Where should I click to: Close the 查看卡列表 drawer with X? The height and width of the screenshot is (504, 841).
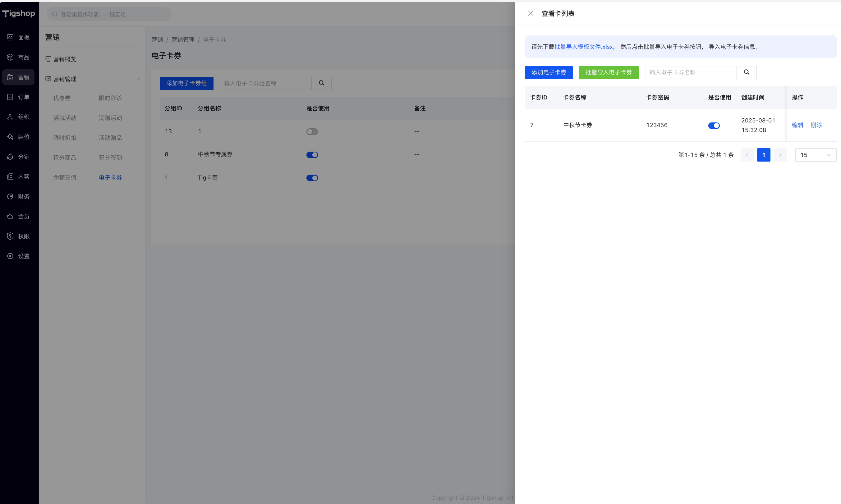coord(531,14)
